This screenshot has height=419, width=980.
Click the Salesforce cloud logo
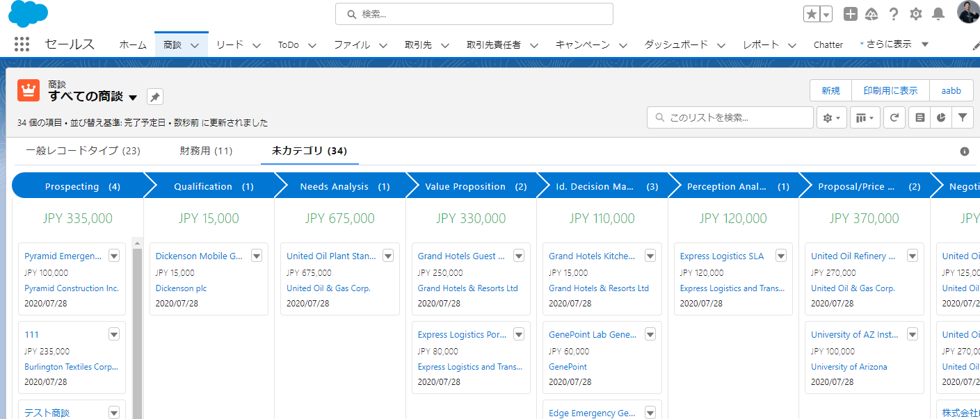point(28,14)
